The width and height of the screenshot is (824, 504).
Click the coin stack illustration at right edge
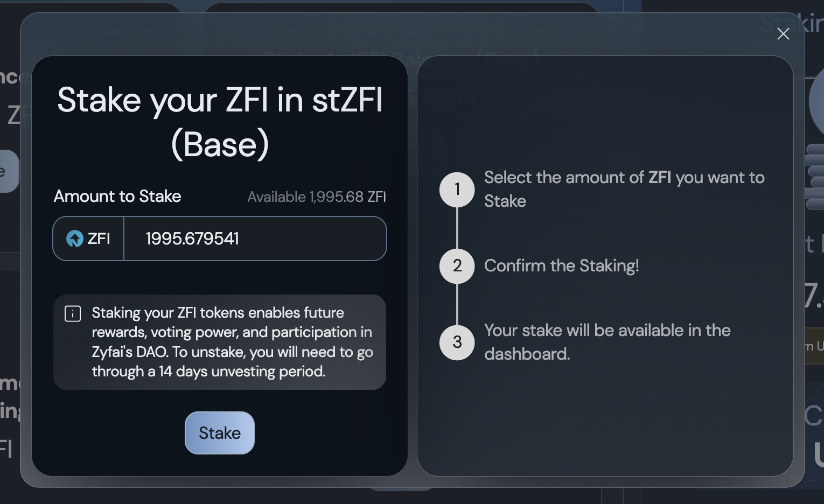[x=815, y=178]
